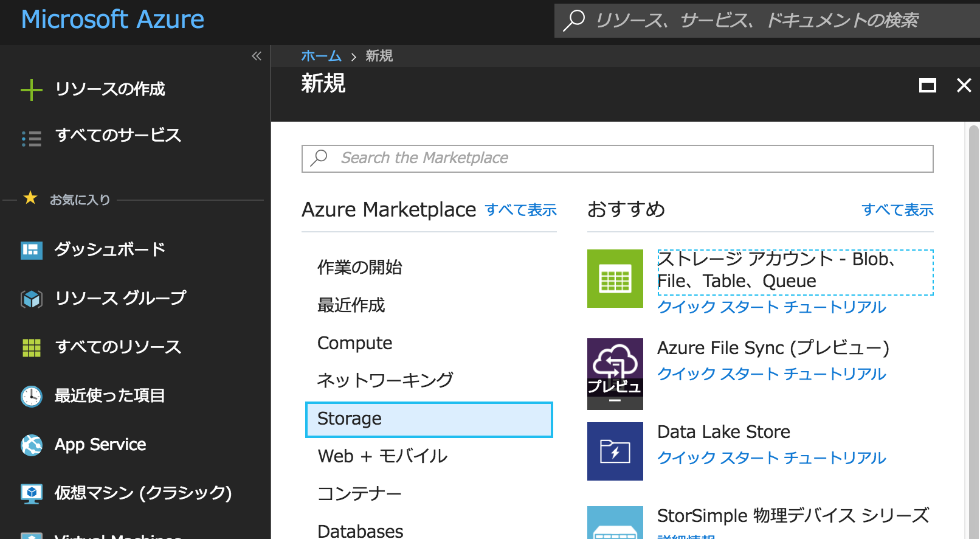Image resolution: width=980 pixels, height=539 pixels.
Task: Select 作業の開始 category
Action: (x=360, y=267)
